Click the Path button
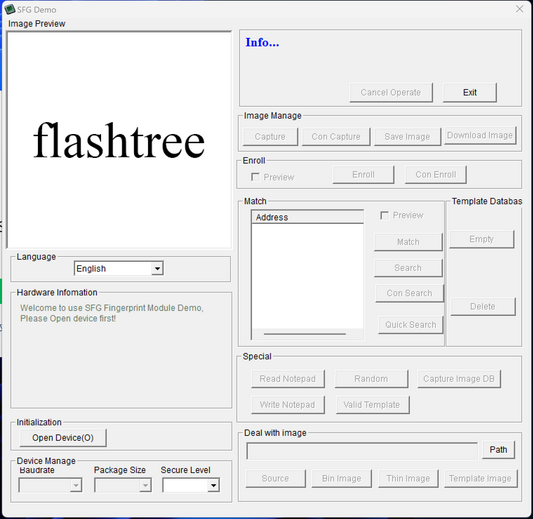Viewport: 533px width, 519px height. pos(498,450)
